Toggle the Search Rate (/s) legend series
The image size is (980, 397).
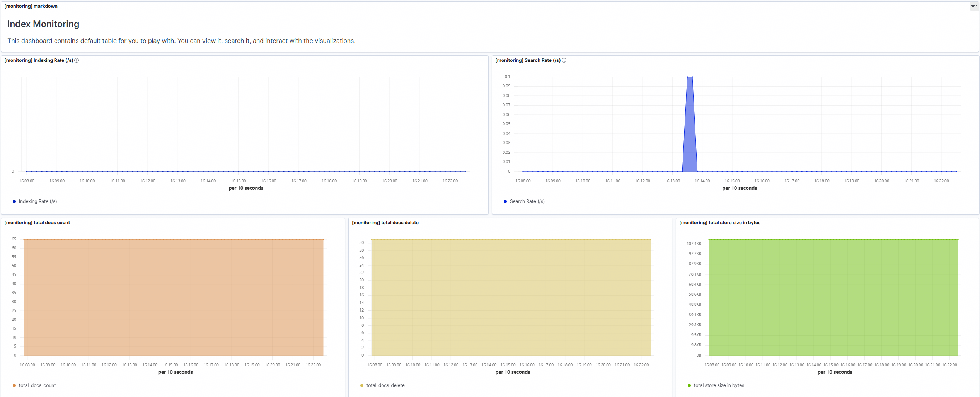coord(527,201)
